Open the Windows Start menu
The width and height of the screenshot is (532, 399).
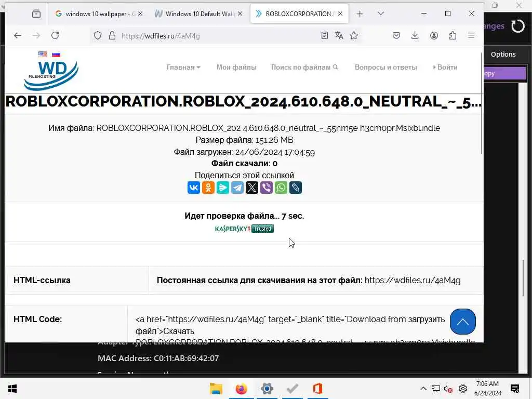(12, 389)
